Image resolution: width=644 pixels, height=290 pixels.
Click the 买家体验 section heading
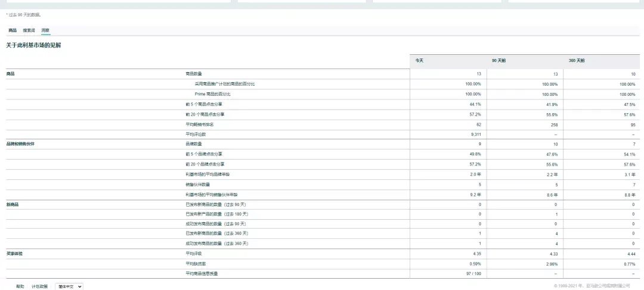(x=14, y=254)
